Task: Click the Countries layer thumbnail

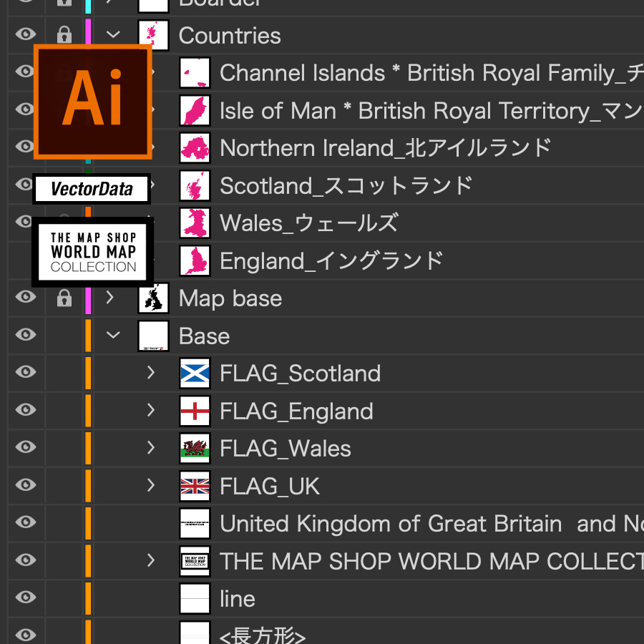Action: click(x=154, y=35)
